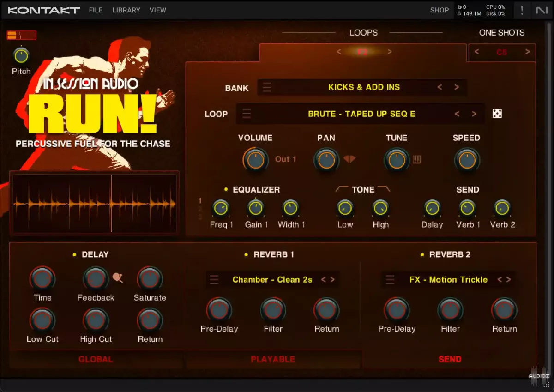Image resolution: width=554 pixels, height=392 pixels.
Task: Click the Volume knob
Action: point(255,160)
